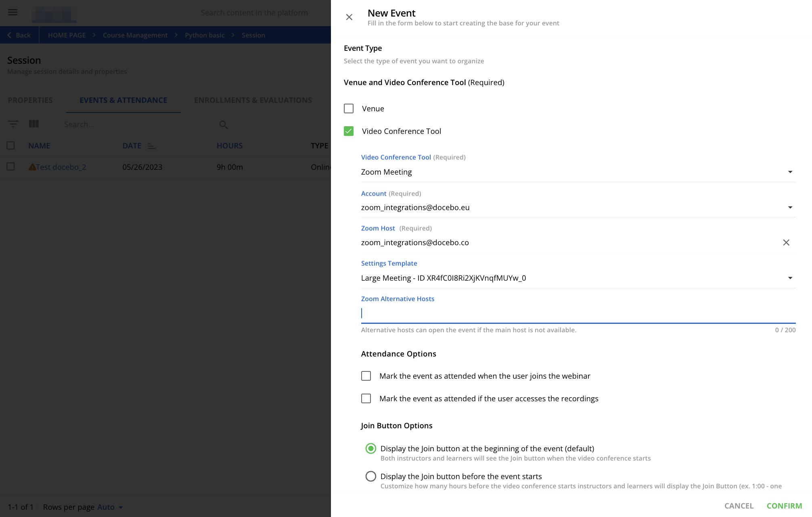Image resolution: width=812 pixels, height=517 pixels.
Task: Switch to the EVENTS & ATTENDANCE tab
Action: click(123, 100)
